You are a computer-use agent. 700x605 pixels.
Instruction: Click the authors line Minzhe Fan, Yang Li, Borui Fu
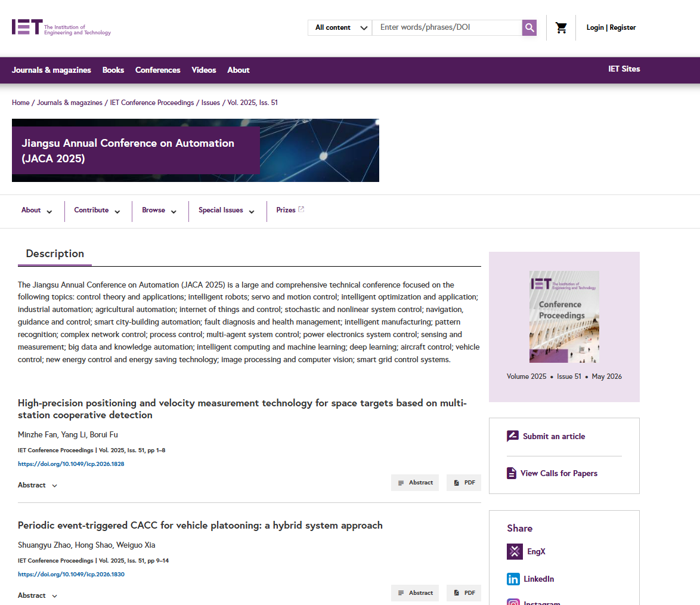[x=68, y=434]
